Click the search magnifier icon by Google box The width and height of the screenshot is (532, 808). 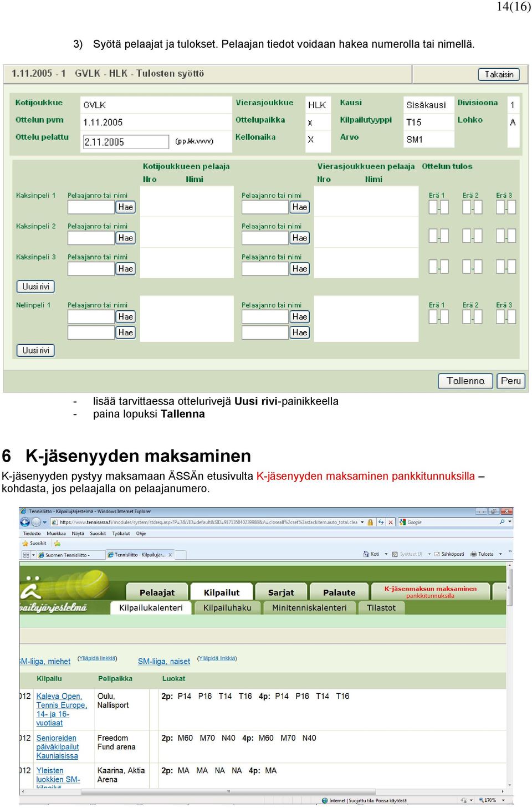[502, 522]
